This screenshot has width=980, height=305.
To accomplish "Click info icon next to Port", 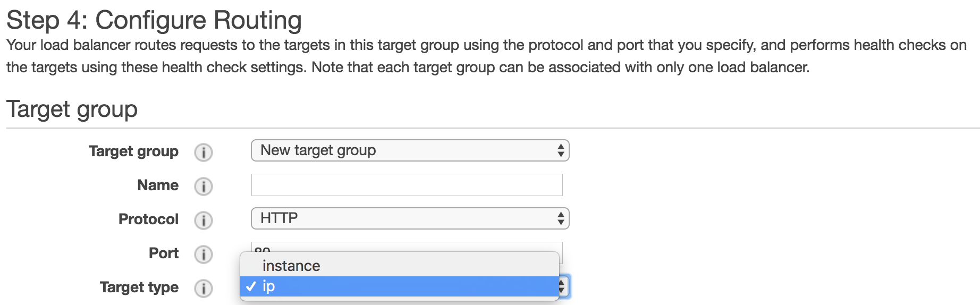I will (x=203, y=255).
